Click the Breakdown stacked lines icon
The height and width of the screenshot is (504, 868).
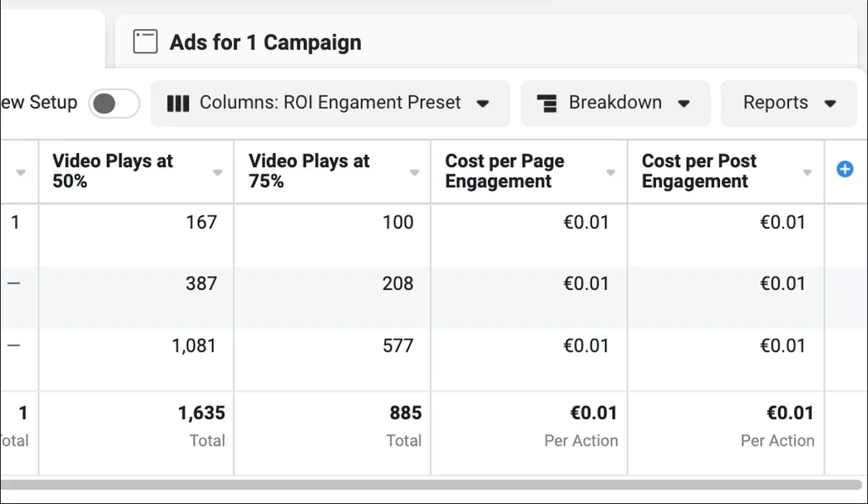coord(548,103)
